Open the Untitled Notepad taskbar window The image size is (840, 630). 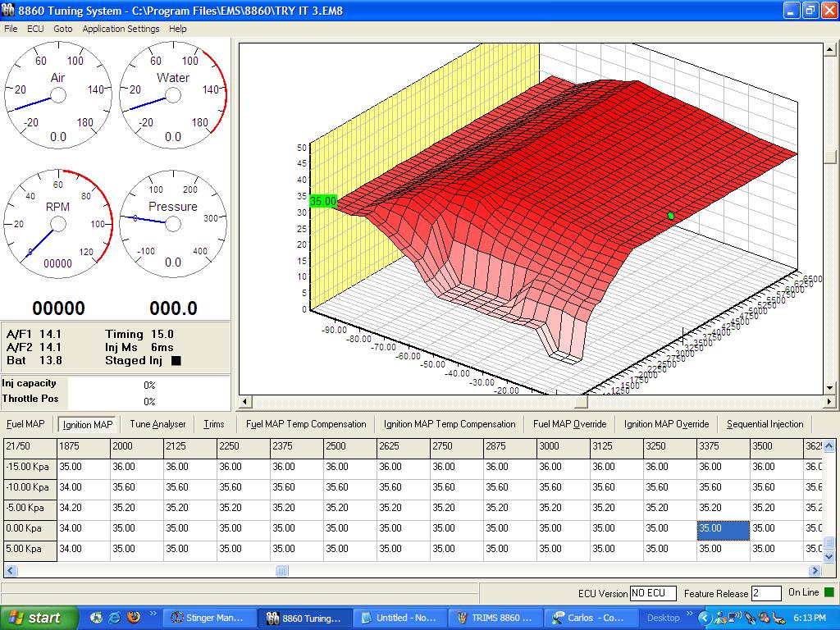(399, 618)
